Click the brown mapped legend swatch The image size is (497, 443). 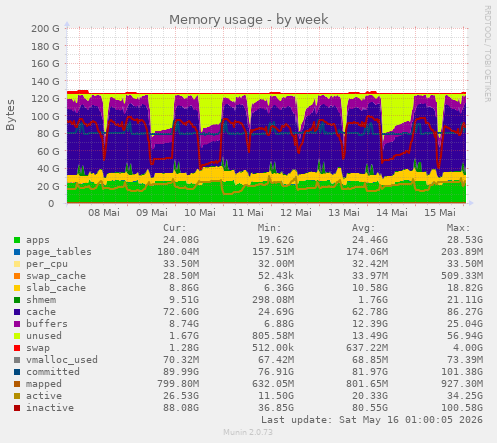[x=17, y=384]
